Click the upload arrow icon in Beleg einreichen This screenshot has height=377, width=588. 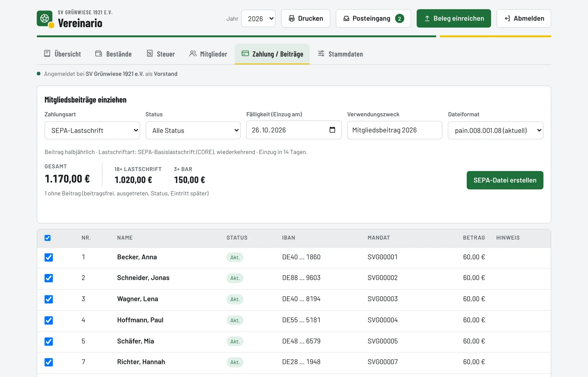[427, 18]
